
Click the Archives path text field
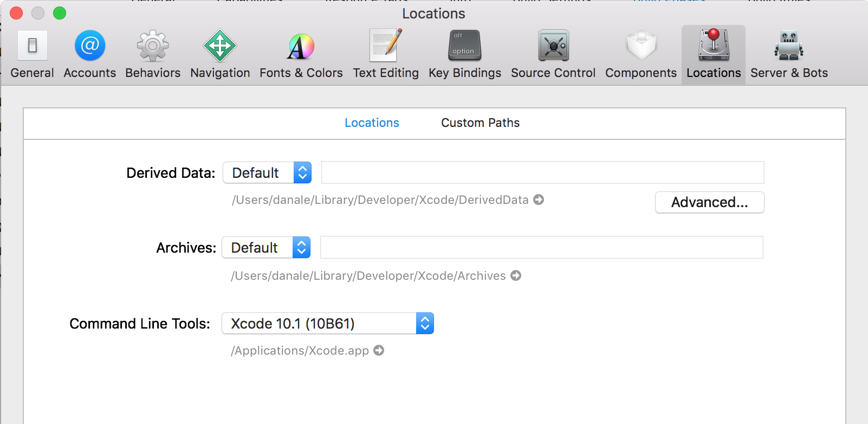(x=542, y=247)
